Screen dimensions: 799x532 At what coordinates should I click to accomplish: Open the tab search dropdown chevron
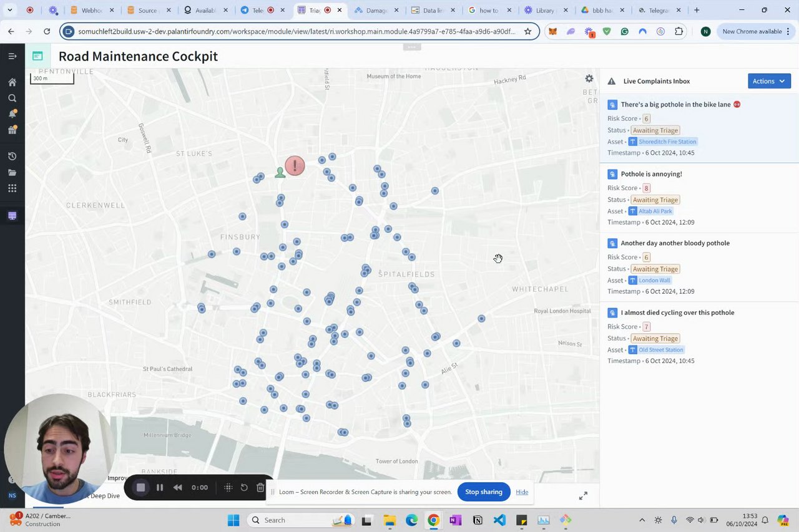10,10
